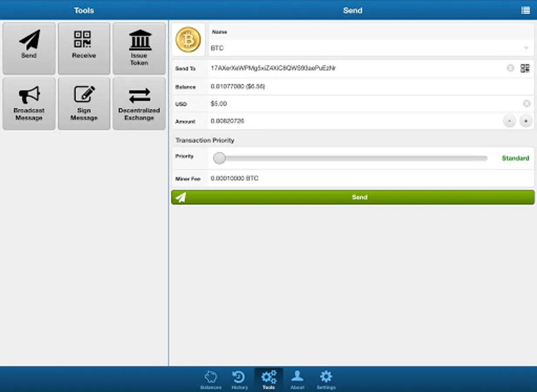Open the Broadcast Message tool
537x392 pixels.
(x=29, y=104)
